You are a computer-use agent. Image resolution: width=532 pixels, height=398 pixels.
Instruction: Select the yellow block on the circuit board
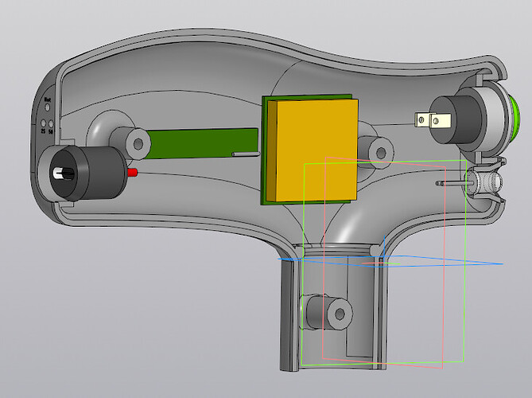pyautogui.click(x=313, y=150)
